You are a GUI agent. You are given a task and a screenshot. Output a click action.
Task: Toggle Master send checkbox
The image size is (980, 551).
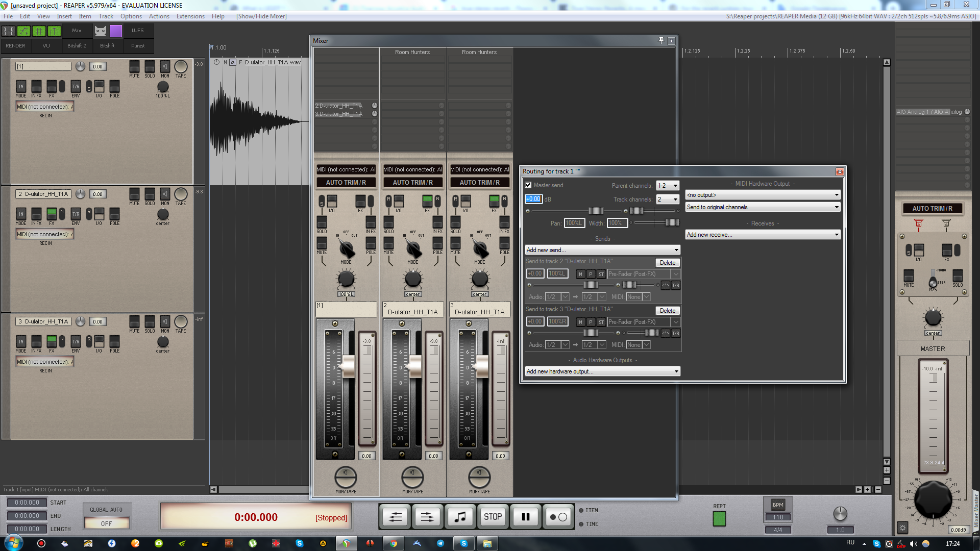point(528,185)
